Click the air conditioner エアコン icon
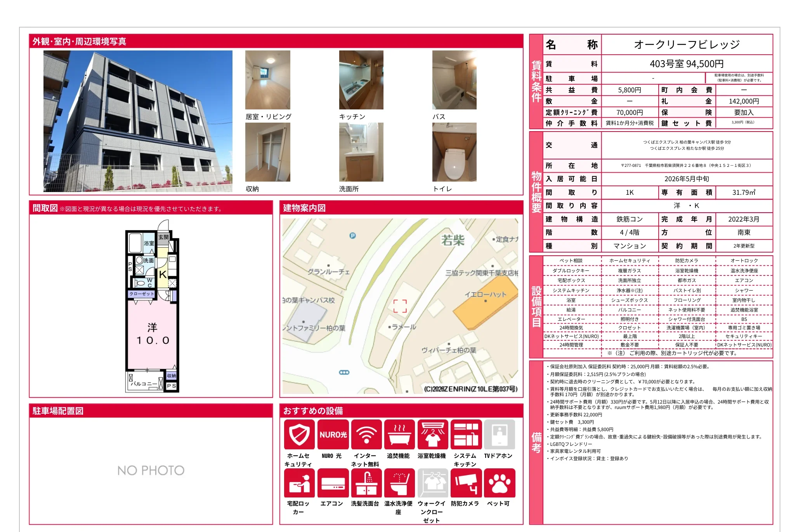 [x=333, y=483]
